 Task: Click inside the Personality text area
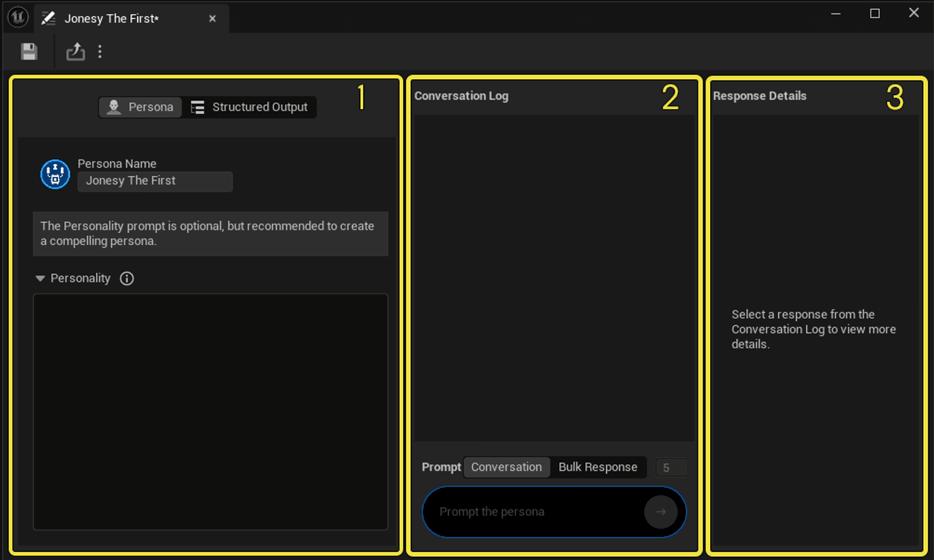click(210, 412)
